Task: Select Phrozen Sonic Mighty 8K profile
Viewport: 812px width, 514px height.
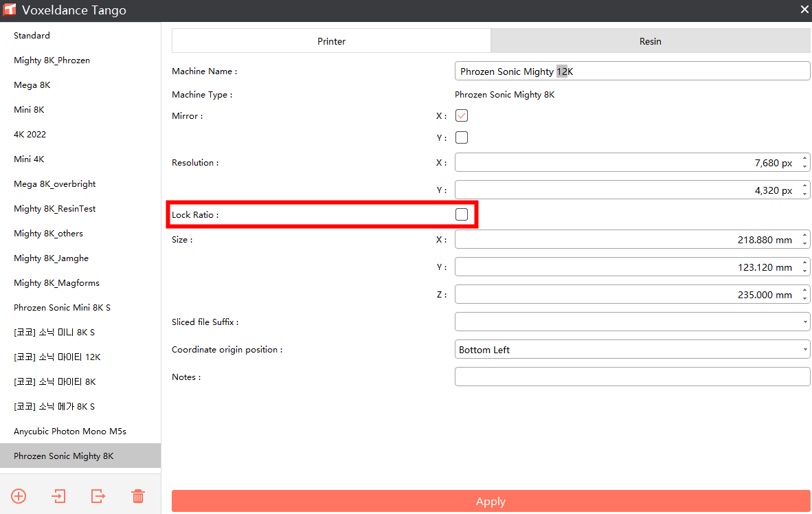Action: [x=80, y=456]
